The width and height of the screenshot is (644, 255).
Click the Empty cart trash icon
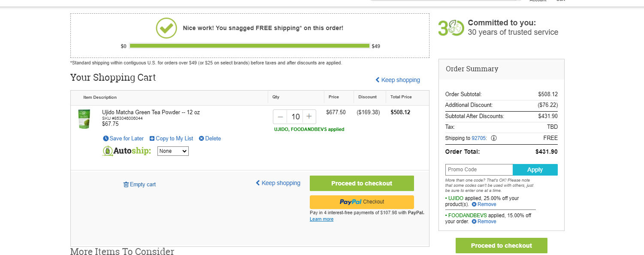click(126, 185)
